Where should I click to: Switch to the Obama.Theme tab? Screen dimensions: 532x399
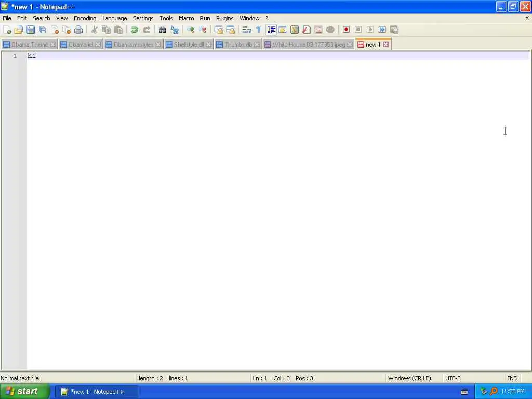pyautogui.click(x=30, y=45)
